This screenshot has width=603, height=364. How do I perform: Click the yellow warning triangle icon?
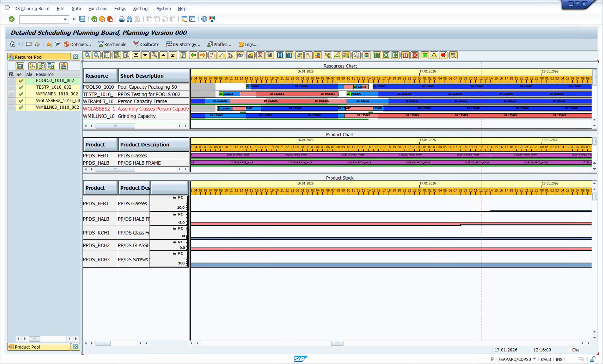click(434, 55)
